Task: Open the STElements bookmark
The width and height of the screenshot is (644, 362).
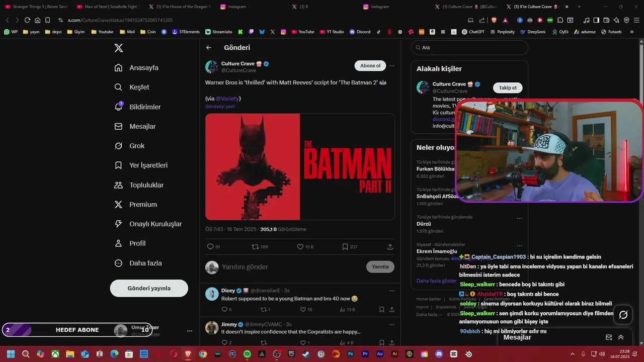Action: point(186,32)
